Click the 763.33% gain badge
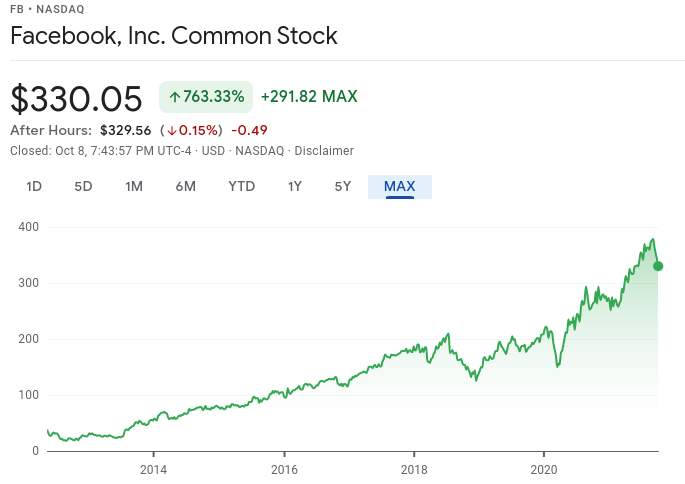The width and height of the screenshot is (685, 484). click(206, 97)
